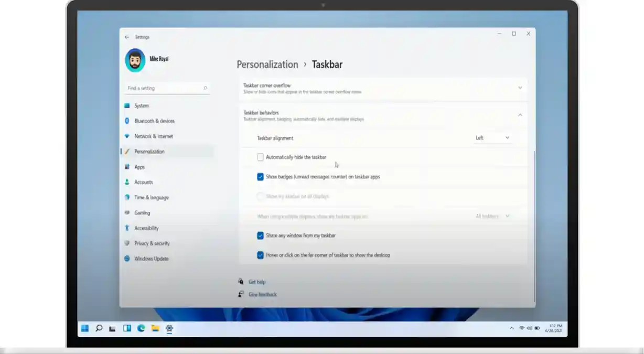Click the Bluetooth icon in the sidebar
Viewport: 644px width, 354px height.
(127, 121)
